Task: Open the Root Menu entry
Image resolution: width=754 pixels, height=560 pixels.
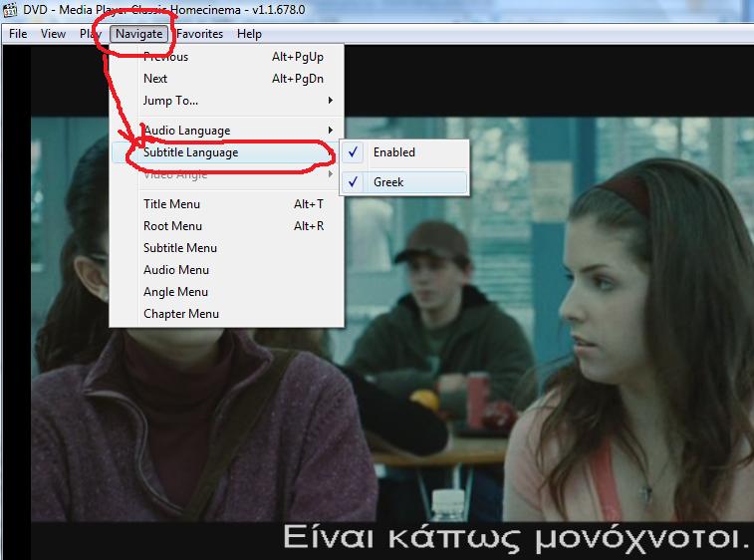Action: 226,226
